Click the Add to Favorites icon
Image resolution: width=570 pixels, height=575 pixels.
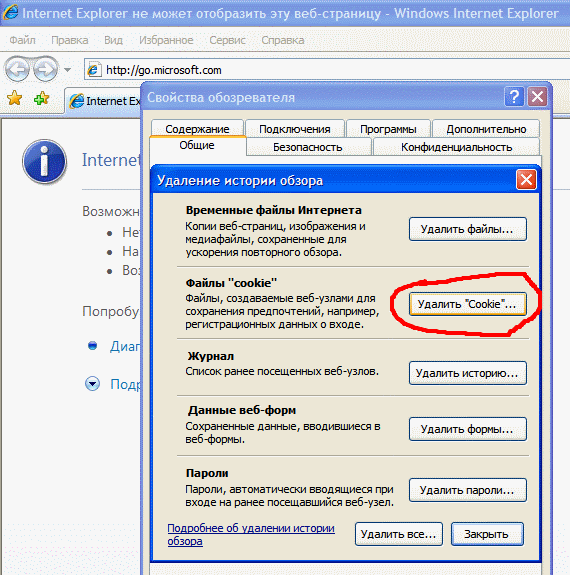pos(41,98)
